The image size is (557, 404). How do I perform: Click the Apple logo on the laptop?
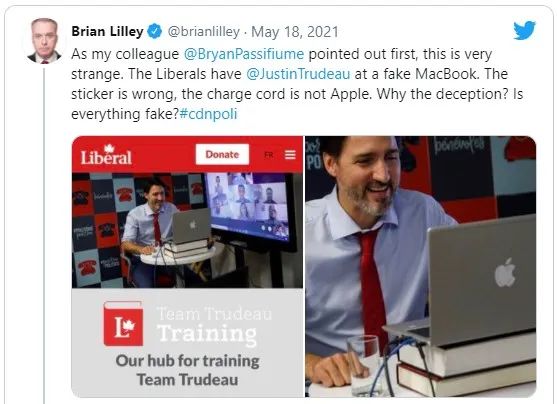(x=505, y=272)
